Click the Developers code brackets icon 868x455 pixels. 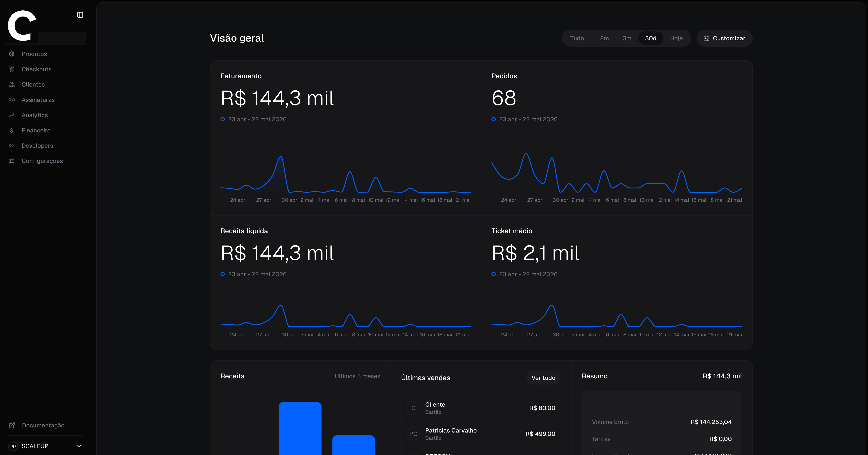pos(12,146)
